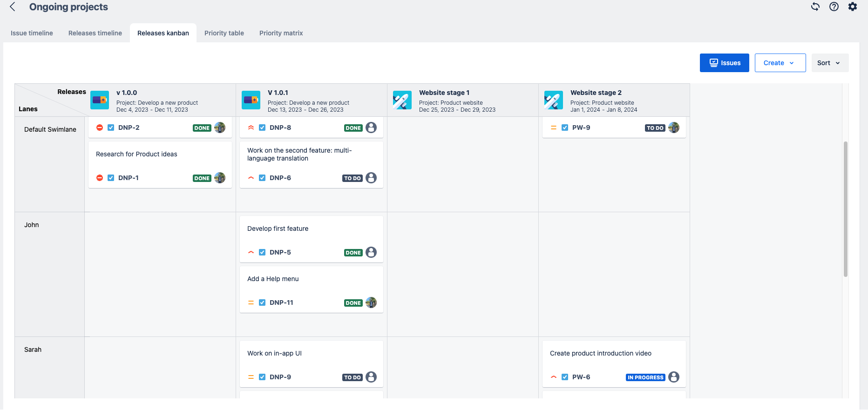
Task: Click the back arrow beside Ongoing projects
Action: [13, 7]
